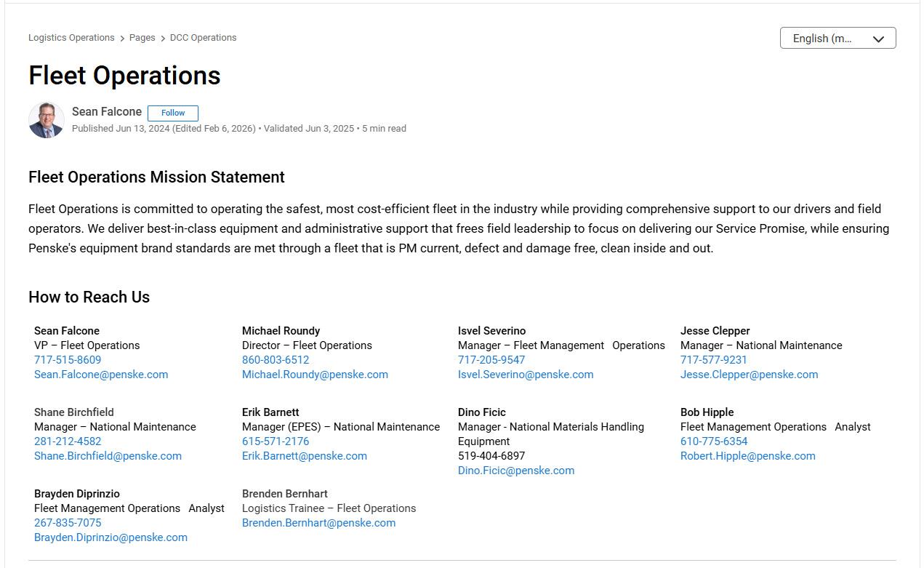Viewport: 924px width, 568px height.
Task: Open Isvel.Severino@penske.com email link
Action: 526,375
